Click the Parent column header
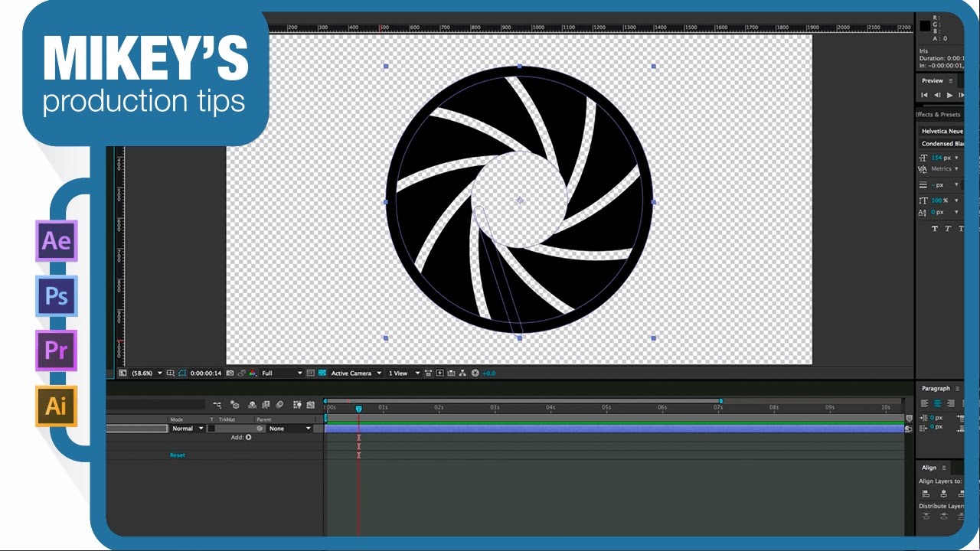The image size is (980, 551). pyautogui.click(x=264, y=419)
